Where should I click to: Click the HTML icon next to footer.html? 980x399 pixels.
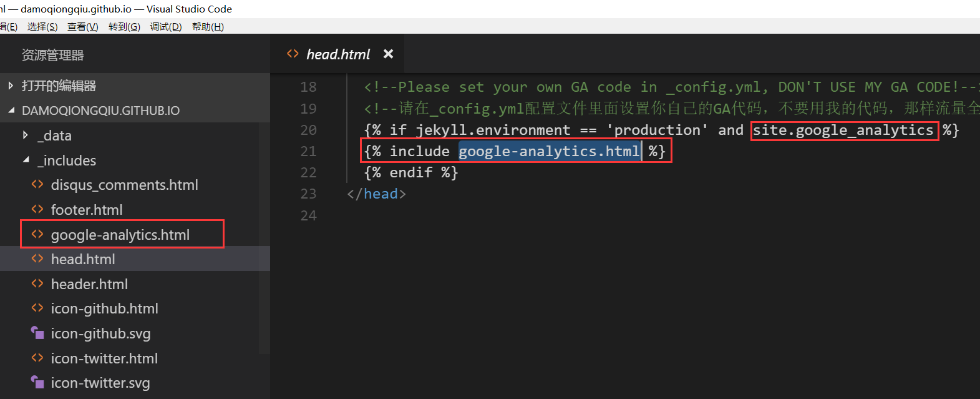point(37,209)
